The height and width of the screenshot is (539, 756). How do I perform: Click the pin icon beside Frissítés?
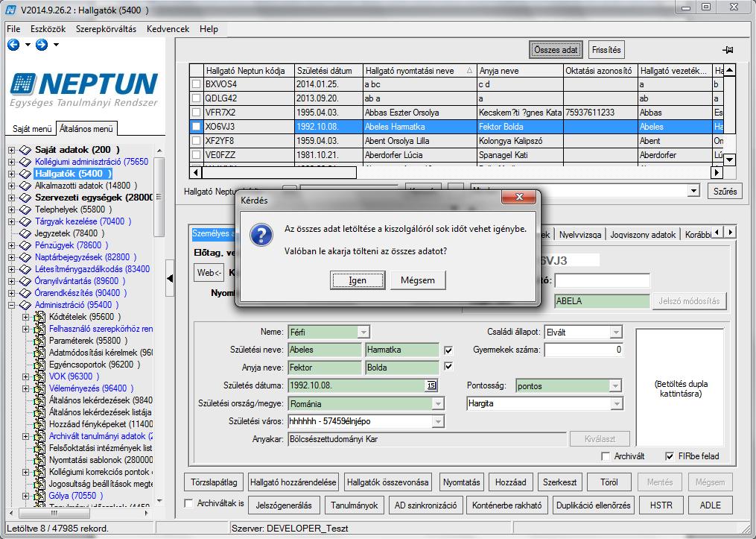point(728,50)
